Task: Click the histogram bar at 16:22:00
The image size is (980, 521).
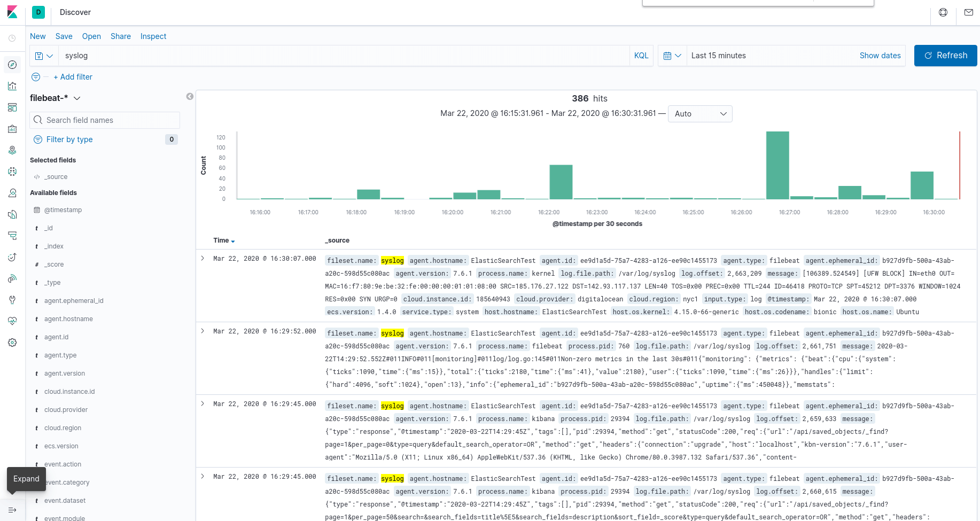Action: 561,182
